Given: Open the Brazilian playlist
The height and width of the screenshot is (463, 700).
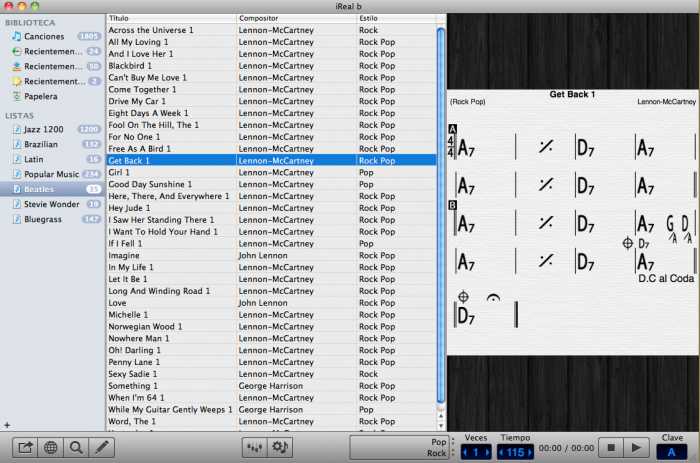Looking at the screenshot, I should (x=53, y=144).
